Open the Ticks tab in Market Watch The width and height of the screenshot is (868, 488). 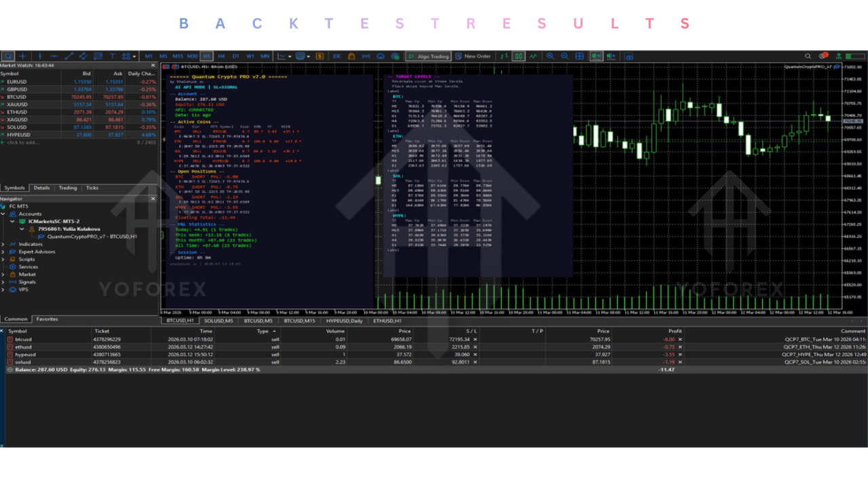point(92,188)
